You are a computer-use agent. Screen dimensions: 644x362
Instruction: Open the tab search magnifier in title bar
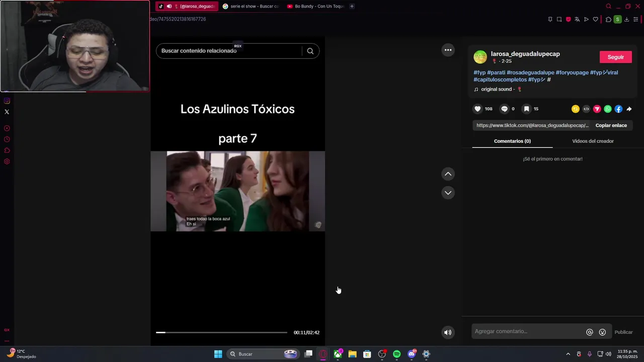coord(608,6)
